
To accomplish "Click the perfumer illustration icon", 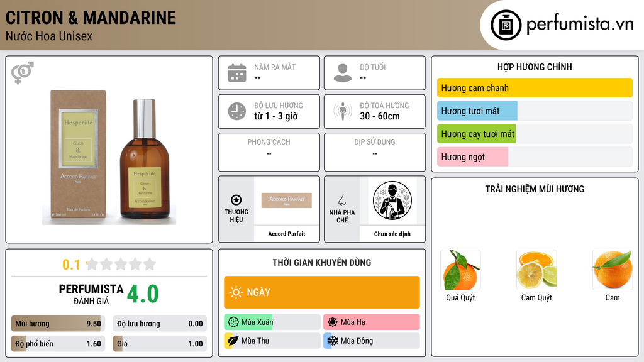I will (x=392, y=200).
